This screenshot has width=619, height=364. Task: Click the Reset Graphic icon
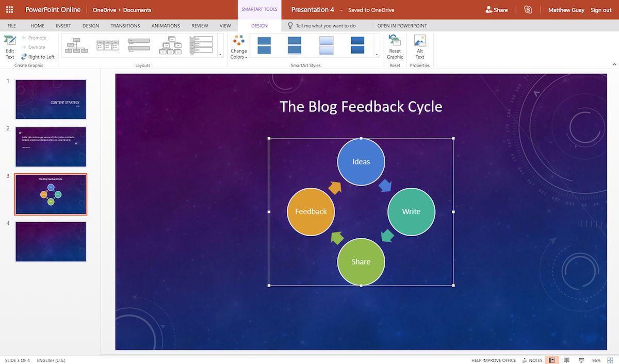click(x=395, y=46)
